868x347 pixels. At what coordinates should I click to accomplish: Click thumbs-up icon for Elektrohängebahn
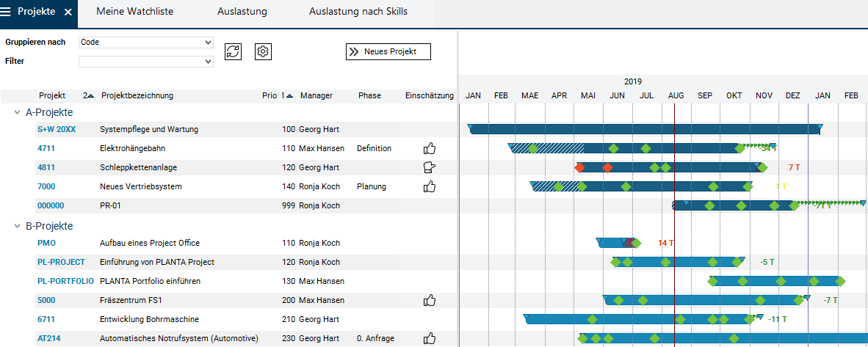[x=430, y=148]
